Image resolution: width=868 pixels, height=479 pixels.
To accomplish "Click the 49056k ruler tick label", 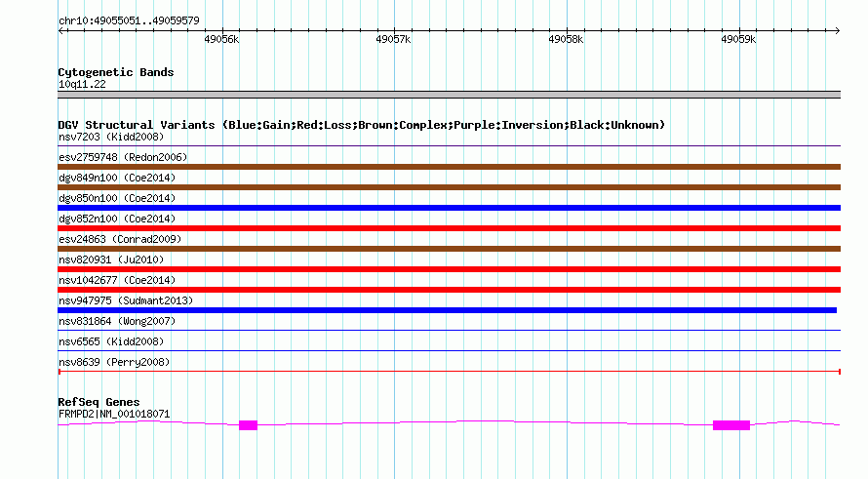I will pos(221,40).
